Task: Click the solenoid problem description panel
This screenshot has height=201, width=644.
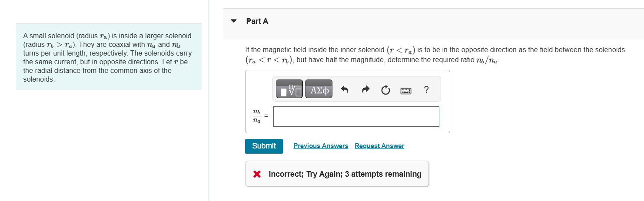Action: pos(109,57)
